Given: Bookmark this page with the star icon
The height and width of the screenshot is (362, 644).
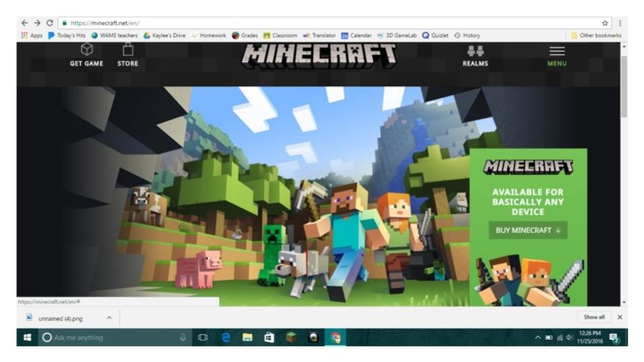Looking at the screenshot, I should point(605,23).
